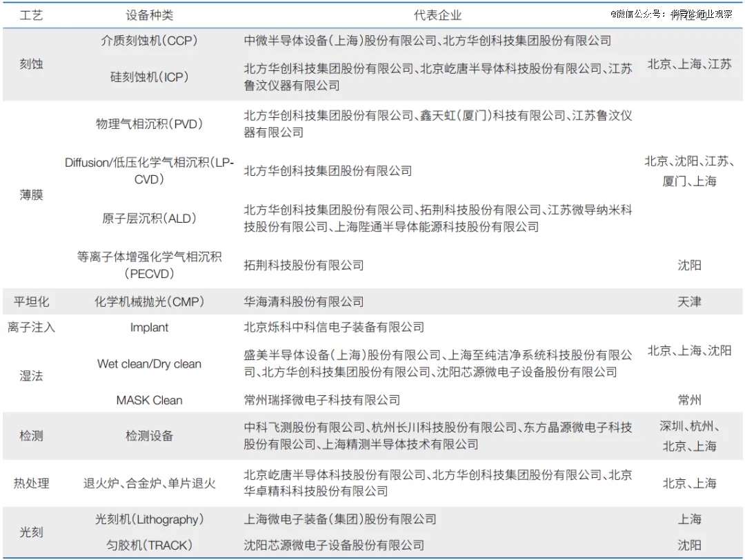Click the 设备种类 column header
Screen dimensions: 745x560
pos(149,15)
